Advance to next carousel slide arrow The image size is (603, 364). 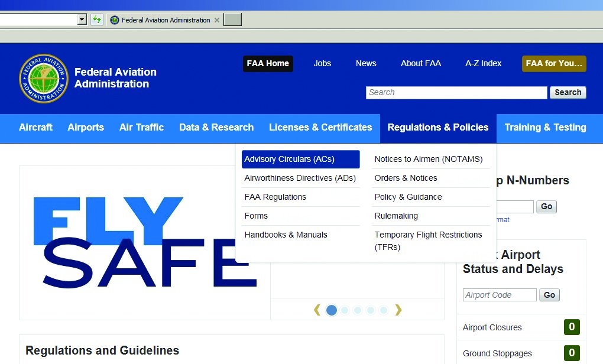click(x=398, y=310)
